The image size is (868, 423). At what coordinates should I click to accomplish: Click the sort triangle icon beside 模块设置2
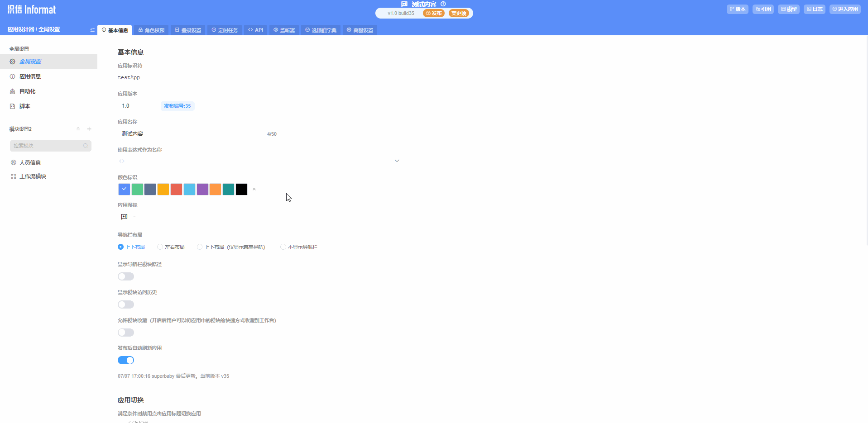[78, 129]
